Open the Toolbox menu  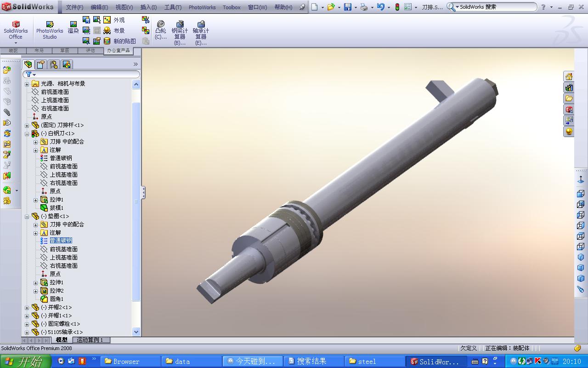232,7
